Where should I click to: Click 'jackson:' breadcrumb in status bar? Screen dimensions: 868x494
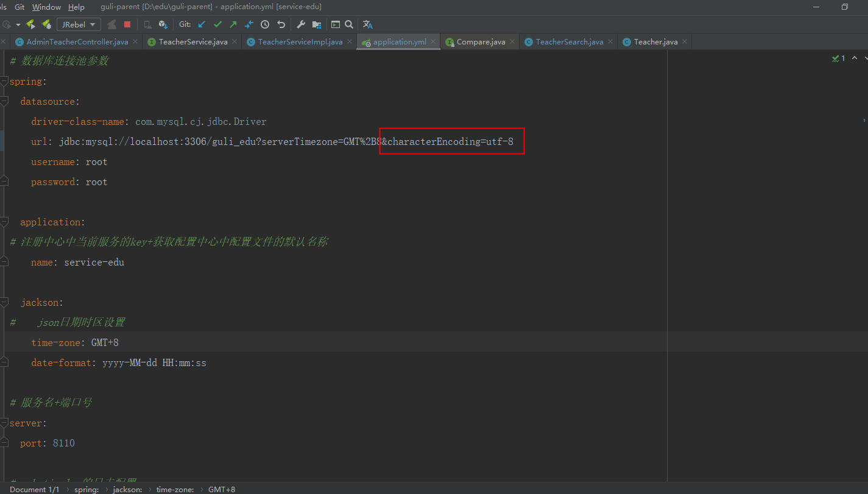point(126,490)
